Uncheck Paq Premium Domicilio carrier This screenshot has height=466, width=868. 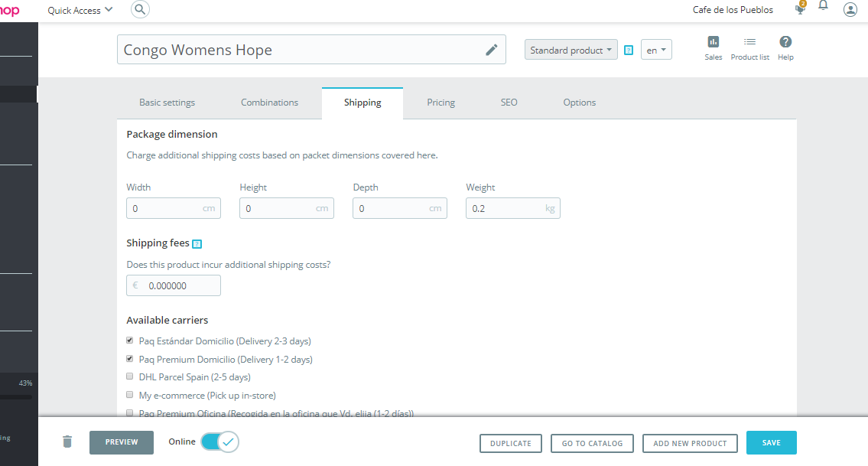(129, 359)
